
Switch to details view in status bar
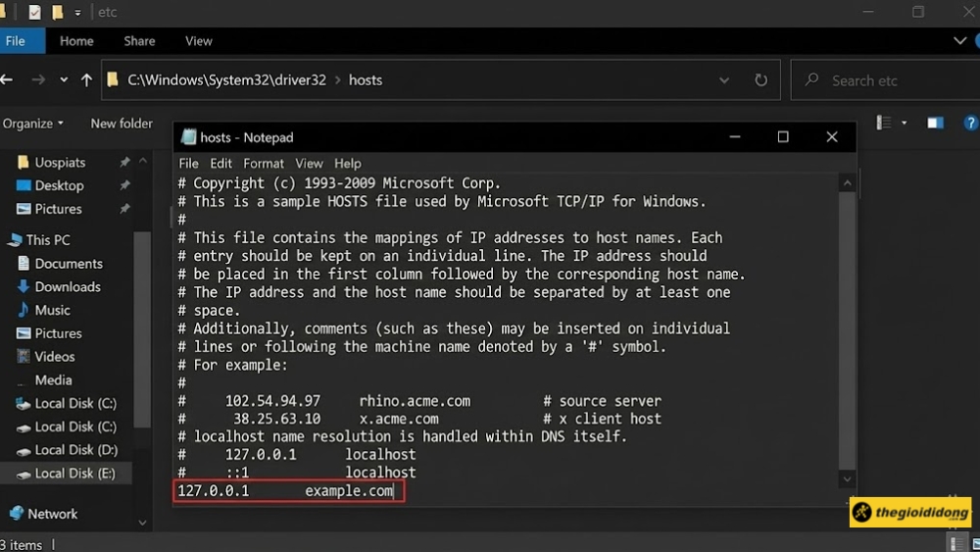[x=956, y=544]
